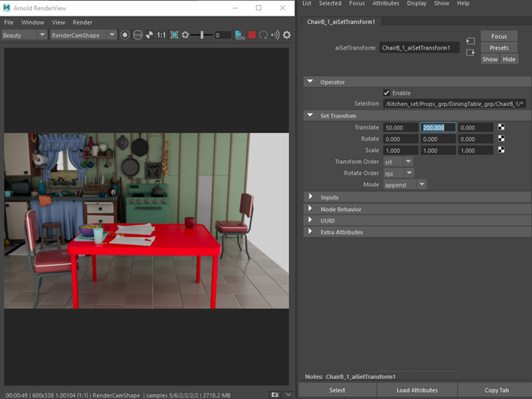
Task: Open the Rotate Order xyz dropdown
Action: tap(399, 173)
